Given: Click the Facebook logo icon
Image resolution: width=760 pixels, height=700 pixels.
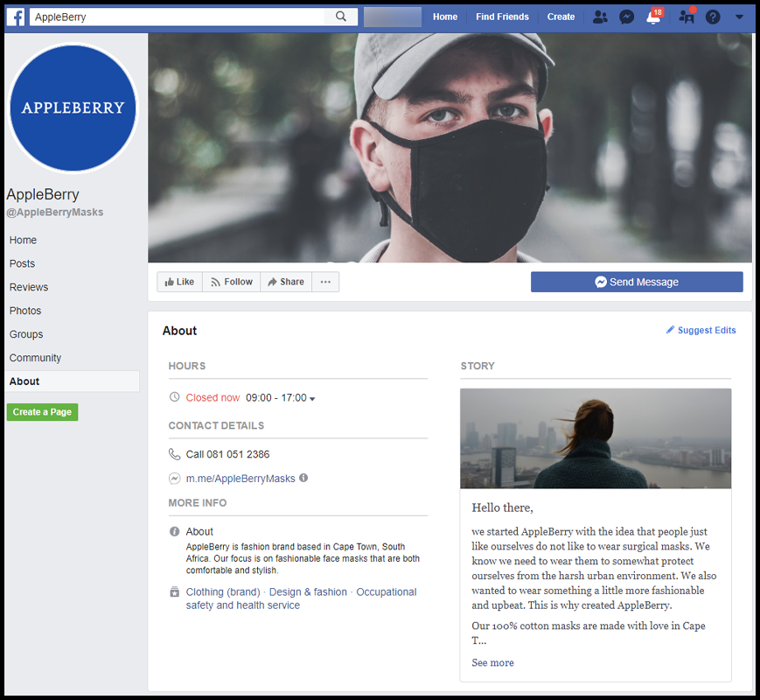Looking at the screenshot, I should [x=16, y=17].
